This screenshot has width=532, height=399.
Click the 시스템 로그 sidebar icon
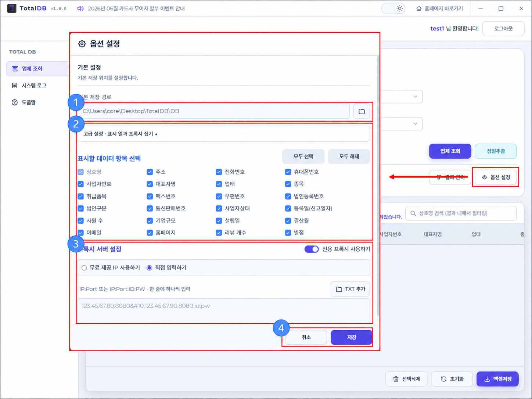15,86
